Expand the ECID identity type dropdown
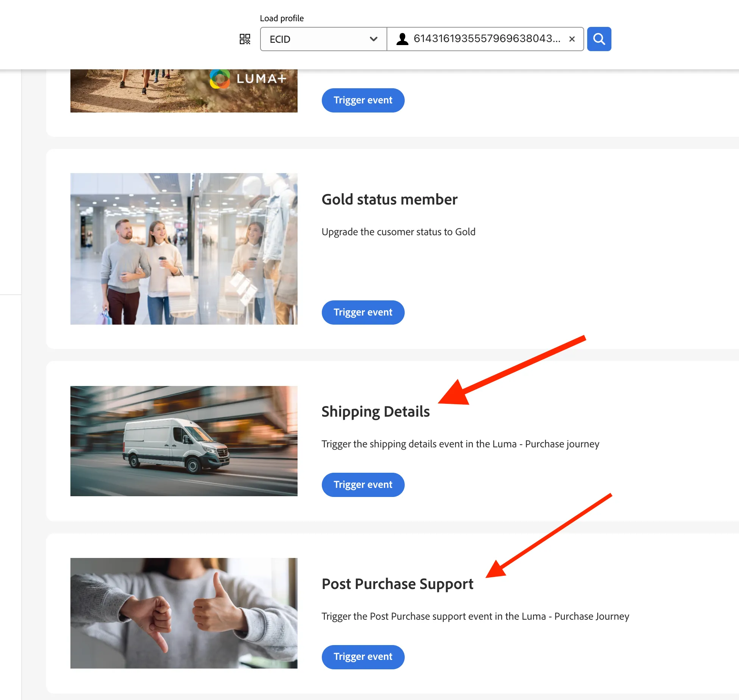This screenshot has height=700, width=739. [323, 39]
